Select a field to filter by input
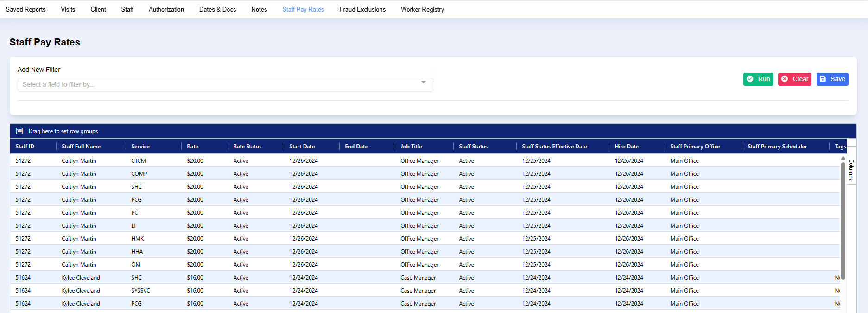 225,85
